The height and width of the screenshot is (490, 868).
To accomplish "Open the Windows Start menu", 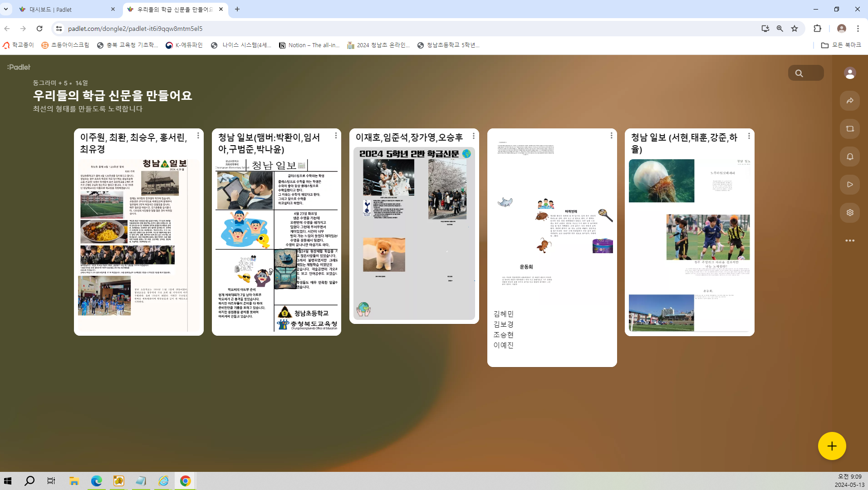I will pyautogui.click(x=8, y=481).
